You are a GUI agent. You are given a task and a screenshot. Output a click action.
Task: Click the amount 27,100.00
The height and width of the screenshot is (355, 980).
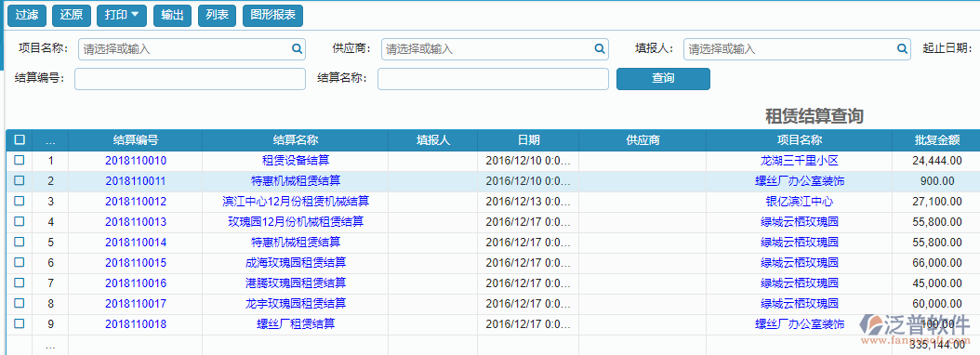click(x=937, y=202)
